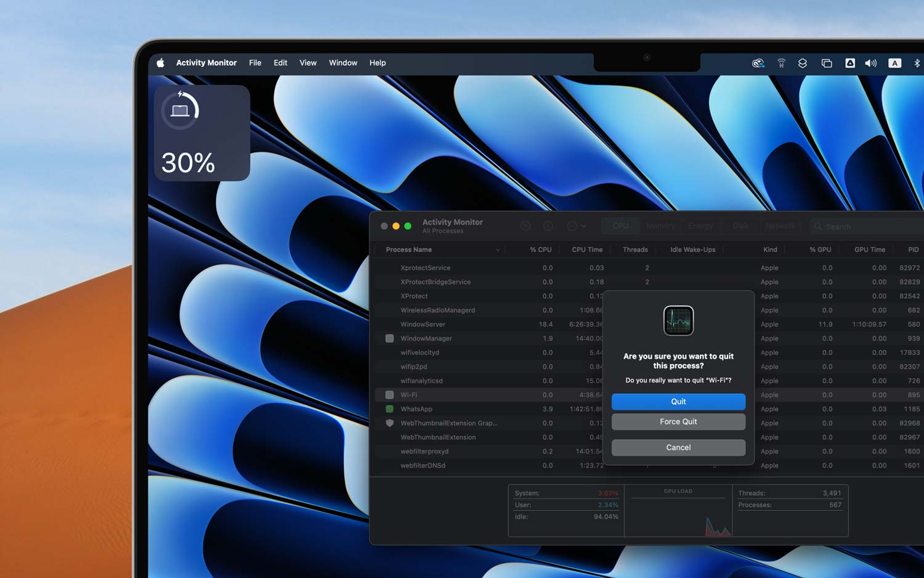The height and width of the screenshot is (578, 924).
Task: Toggle the WindowManager process checkbox
Action: [389, 338]
